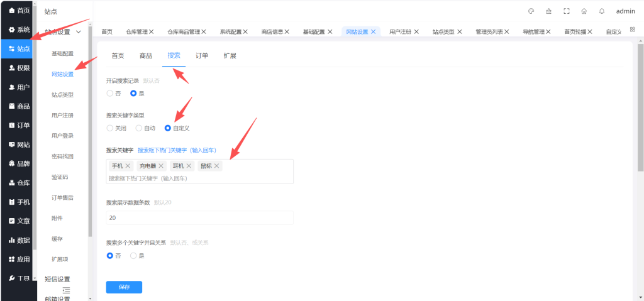Expand the 邮箱设置 menu group
Image resolution: width=644 pixels, height=301 pixels.
[x=57, y=298]
